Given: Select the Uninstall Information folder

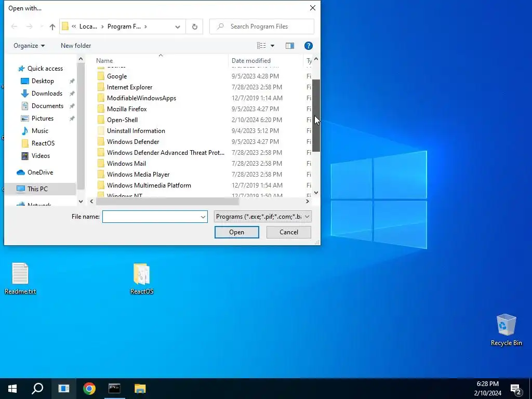Looking at the screenshot, I should pyautogui.click(x=136, y=130).
